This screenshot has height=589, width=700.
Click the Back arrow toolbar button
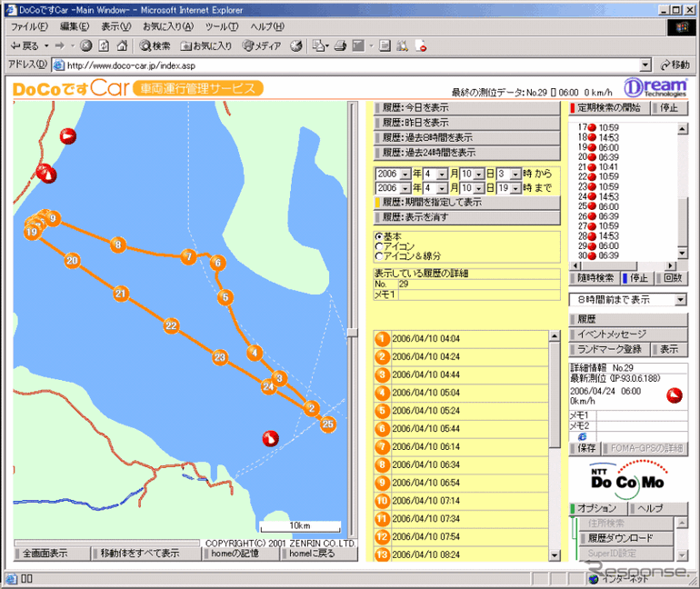point(25,45)
